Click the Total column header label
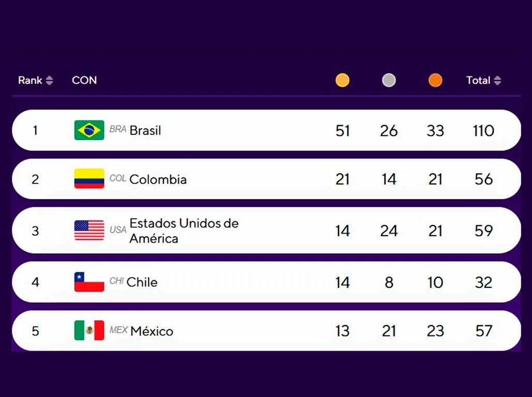This screenshot has width=532, height=397. pos(478,80)
